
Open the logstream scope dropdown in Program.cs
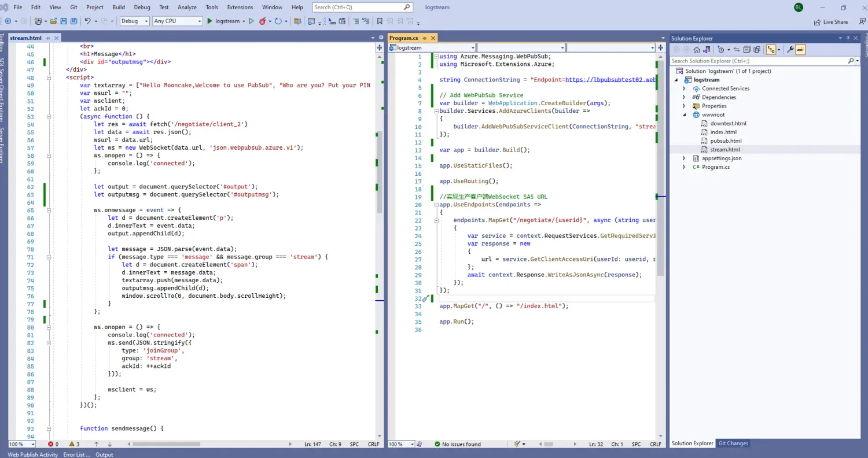[x=432, y=48]
